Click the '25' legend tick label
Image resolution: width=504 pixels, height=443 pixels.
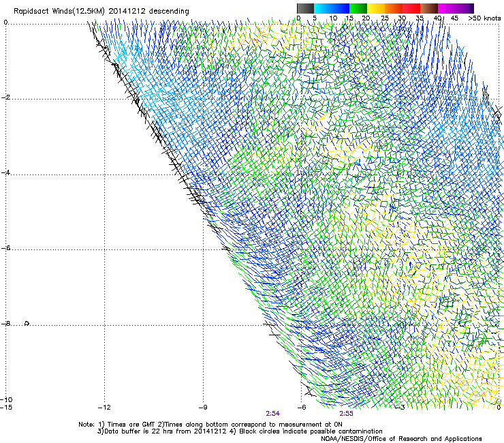pos(385,18)
